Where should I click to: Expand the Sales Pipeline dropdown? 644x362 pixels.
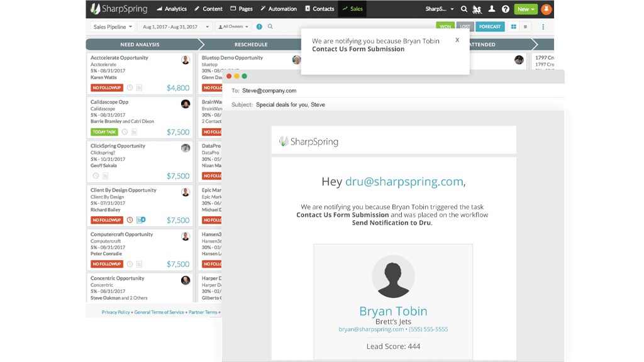click(x=113, y=26)
